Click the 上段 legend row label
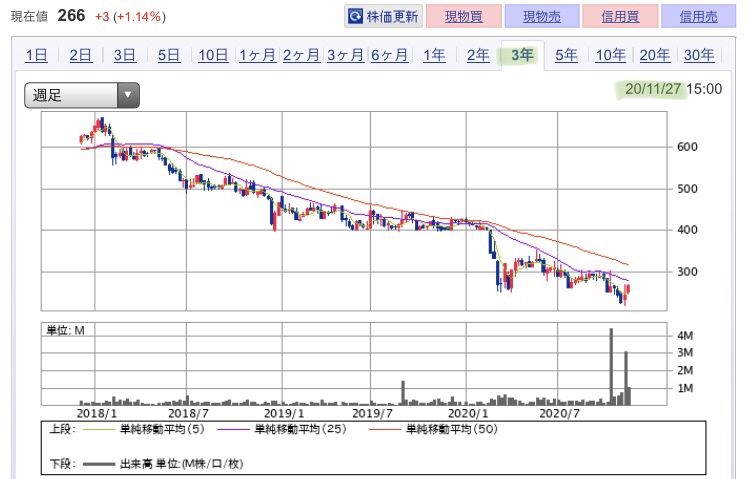Viewport: 749px width, 479px height. (62, 429)
